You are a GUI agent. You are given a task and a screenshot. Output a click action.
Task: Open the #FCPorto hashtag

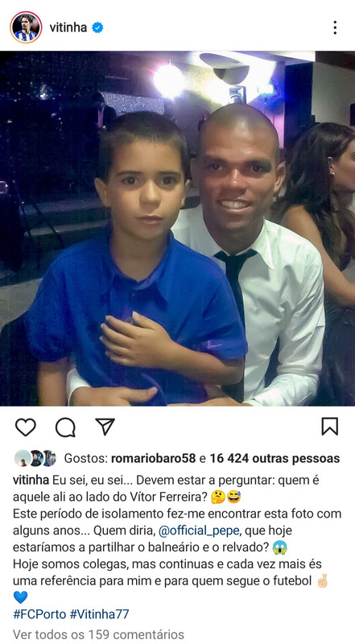pyautogui.click(x=39, y=614)
